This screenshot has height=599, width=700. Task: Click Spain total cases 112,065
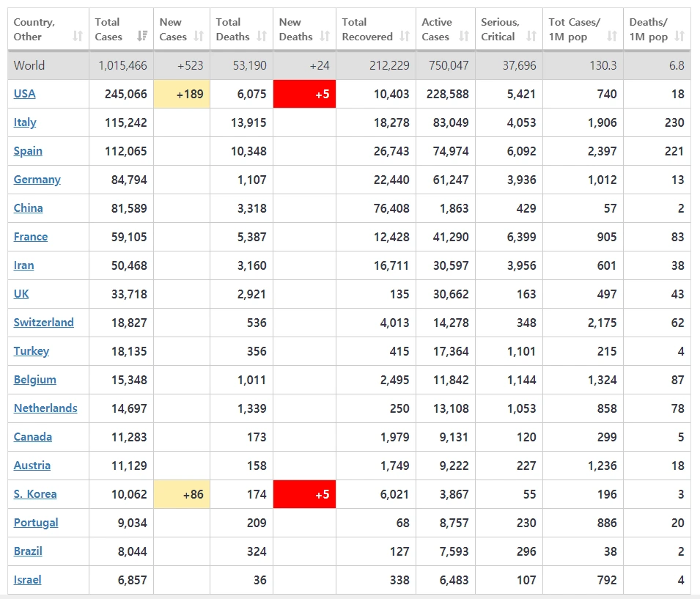click(x=126, y=151)
